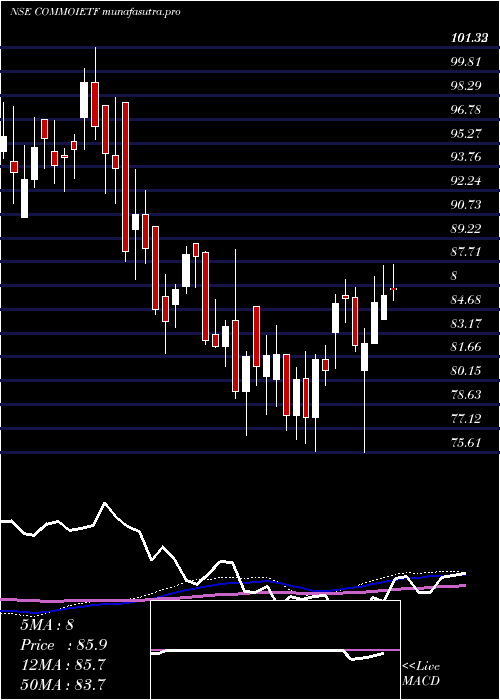500x700 pixels.
Task: Click the 89.22 price axis label
Action: click(466, 229)
